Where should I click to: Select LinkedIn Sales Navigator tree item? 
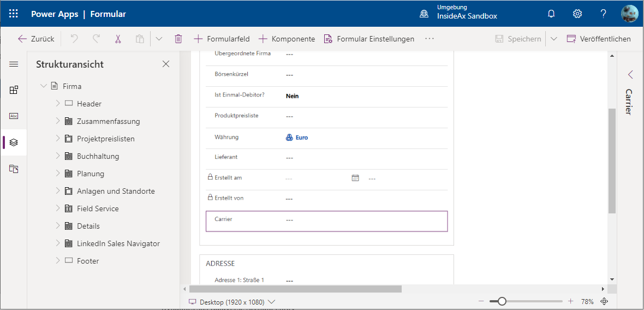118,243
